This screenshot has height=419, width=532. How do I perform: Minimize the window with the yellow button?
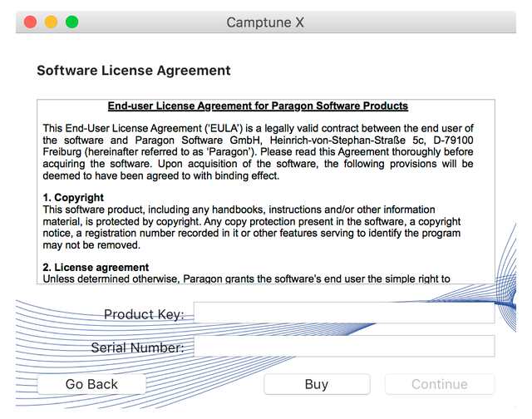point(52,22)
